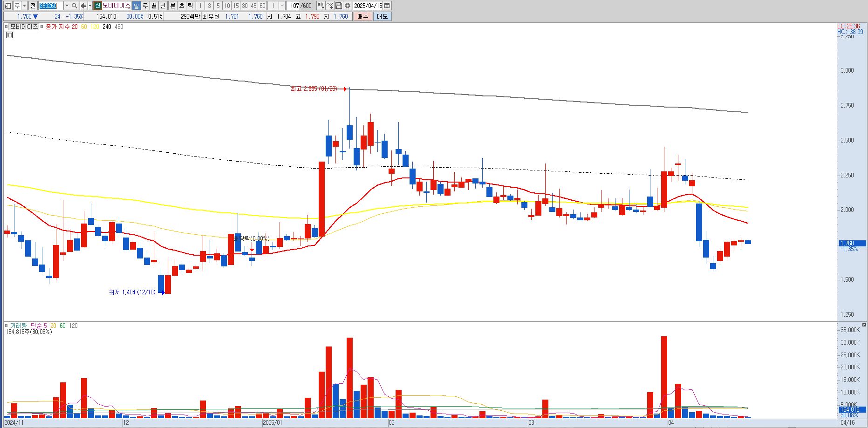Click the green 신 badge icon
Image resolution: width=868 pixels, height=428 pixels.
click(x=97, y=6)
